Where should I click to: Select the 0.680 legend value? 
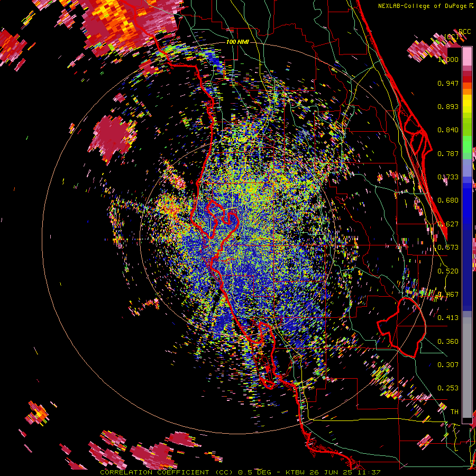448,200
